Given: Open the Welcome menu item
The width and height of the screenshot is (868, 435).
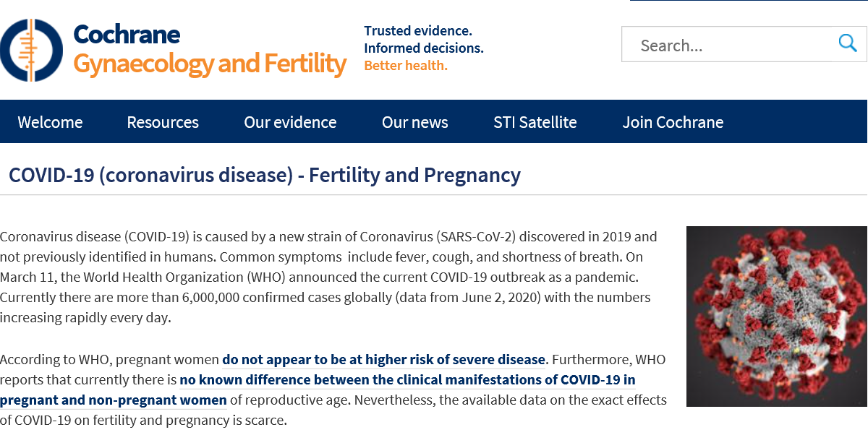Looking at the screenshot, I should (x=50, y=122).
